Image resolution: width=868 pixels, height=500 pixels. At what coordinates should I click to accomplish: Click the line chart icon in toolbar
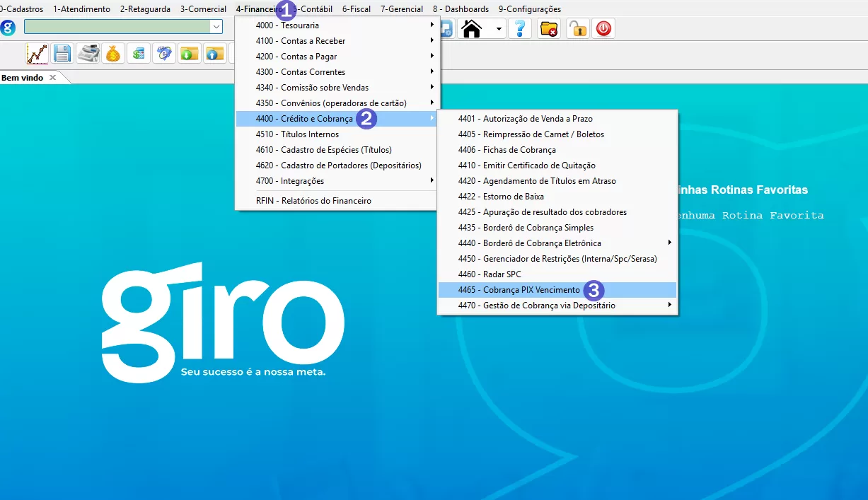[37, 54]
